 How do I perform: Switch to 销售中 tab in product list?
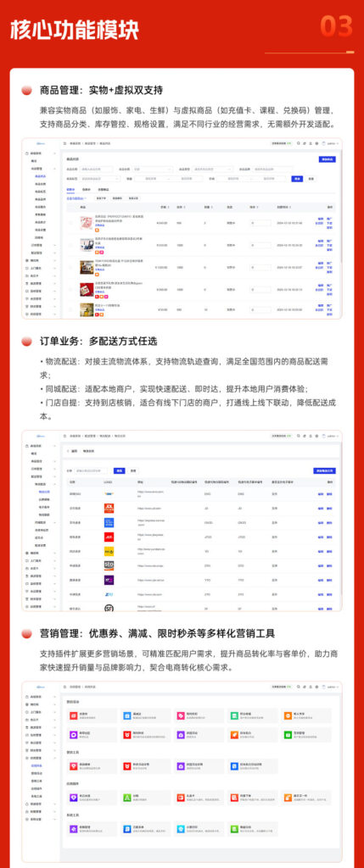tap(70, 189)
